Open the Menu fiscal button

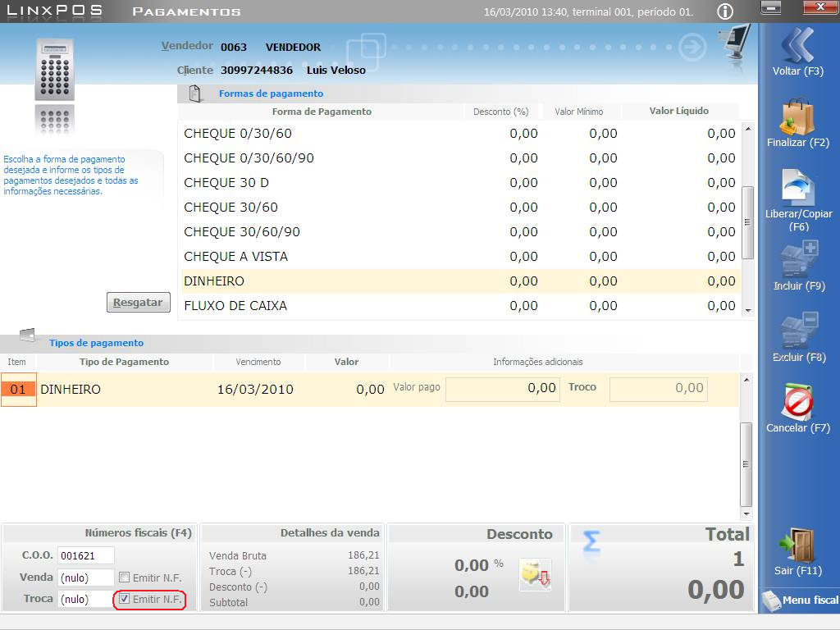tap(801, 600)
